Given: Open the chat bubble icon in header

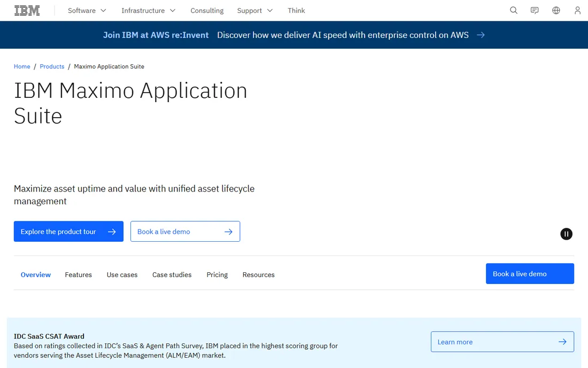Looking at the screenshot, I should tap(535, 11).
